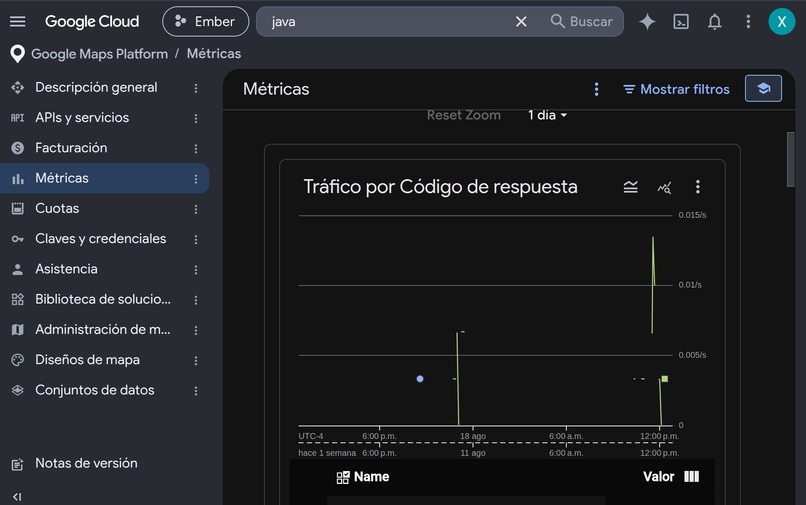Open the 1 día time range dropdown
Screen dimensions: 806x505
coord(547,115)
